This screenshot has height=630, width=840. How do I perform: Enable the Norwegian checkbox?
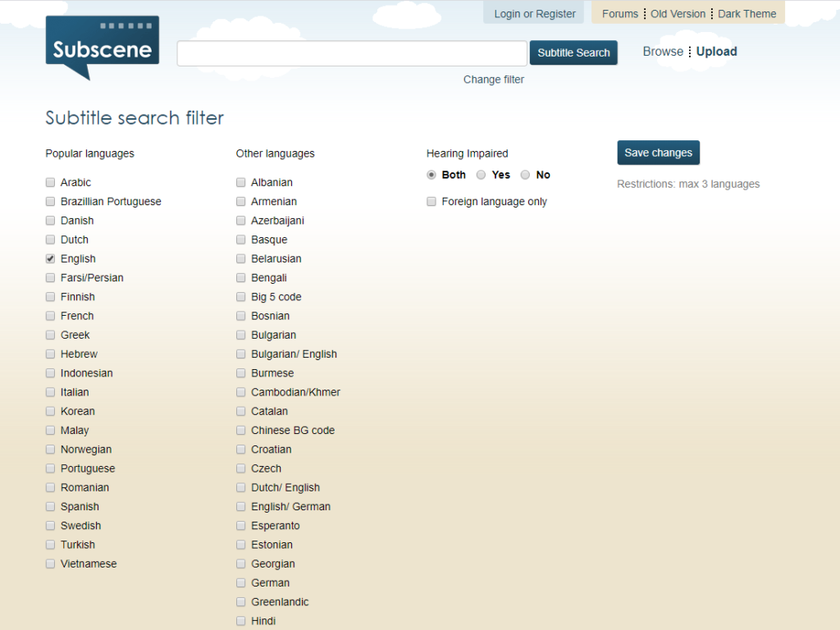[x=50, y=450]
